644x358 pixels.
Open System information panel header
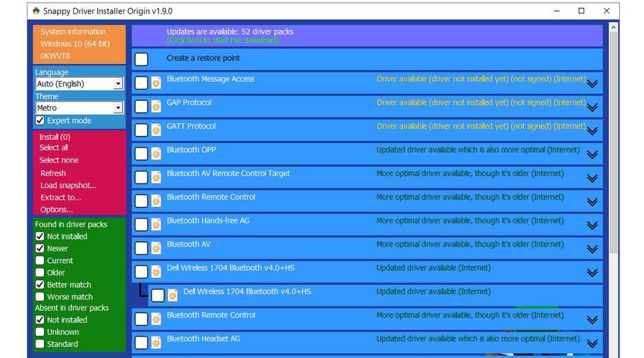[73, 32]
